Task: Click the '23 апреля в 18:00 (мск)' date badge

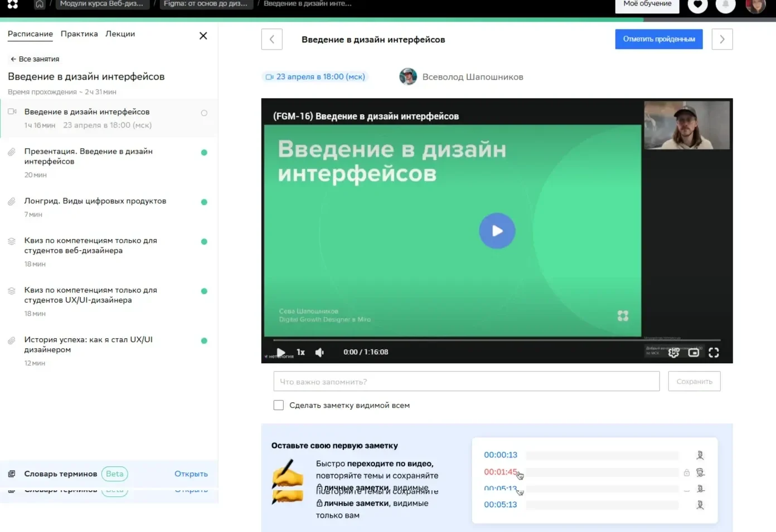Action: 316,77
